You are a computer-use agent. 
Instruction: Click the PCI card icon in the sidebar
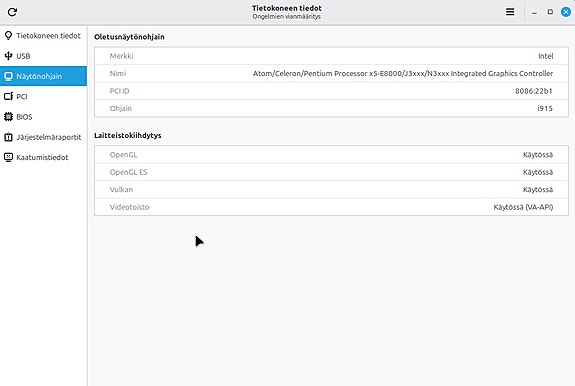tap(8, 96)
